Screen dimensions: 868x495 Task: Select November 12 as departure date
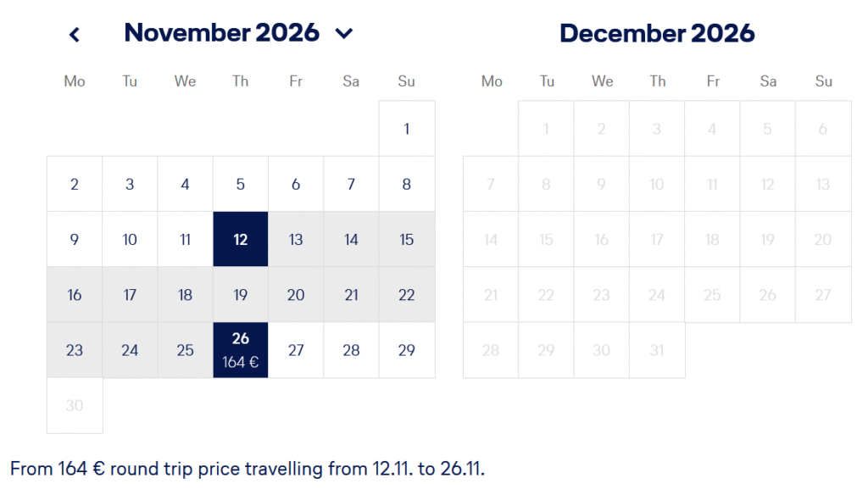tap(241, 239)
